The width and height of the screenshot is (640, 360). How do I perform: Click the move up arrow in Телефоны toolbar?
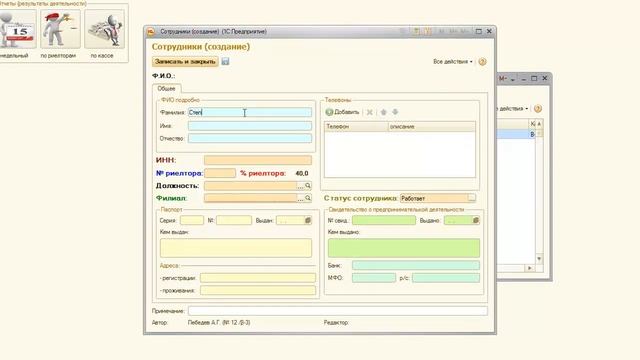pyautogui.click(x=383, y=112)
